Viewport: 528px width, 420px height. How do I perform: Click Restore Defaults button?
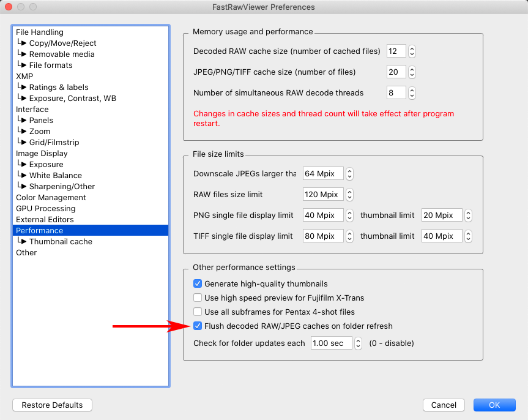point(52,405)
